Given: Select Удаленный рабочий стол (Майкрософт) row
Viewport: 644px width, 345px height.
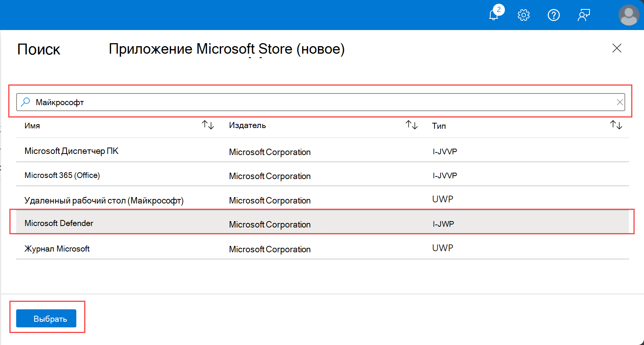Looking at the screenshot, I should click(323, 199).
